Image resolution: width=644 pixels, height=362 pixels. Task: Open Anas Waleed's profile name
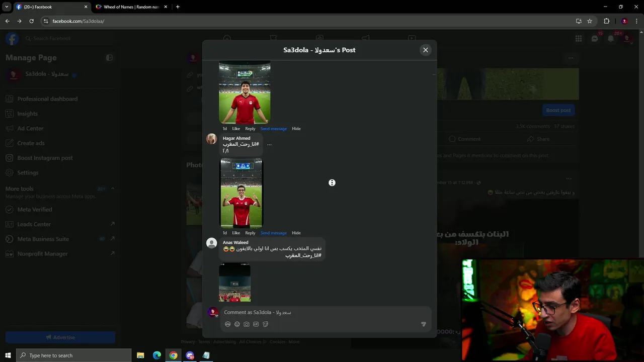click(235, 242)
